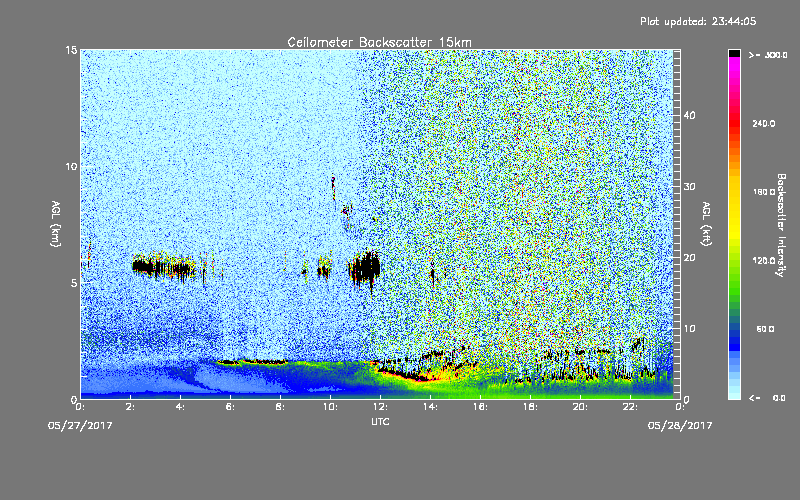
Task: Click the '180.0' colorbar value
Action: pos(764,192)
